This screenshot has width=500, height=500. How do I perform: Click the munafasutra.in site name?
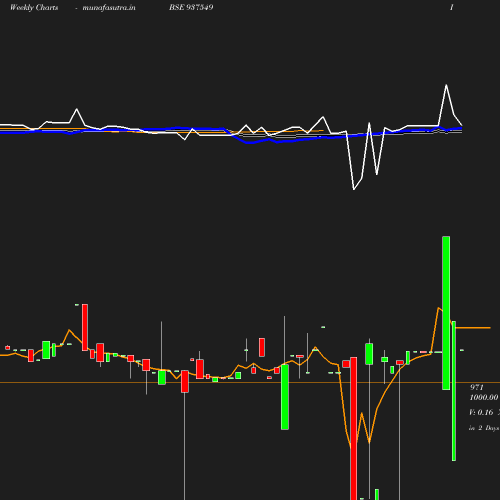pos(109,7)
